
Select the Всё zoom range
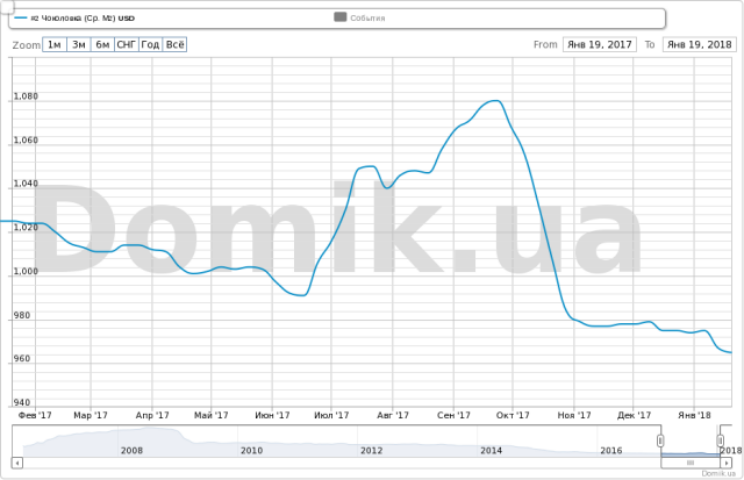point(175,45)
